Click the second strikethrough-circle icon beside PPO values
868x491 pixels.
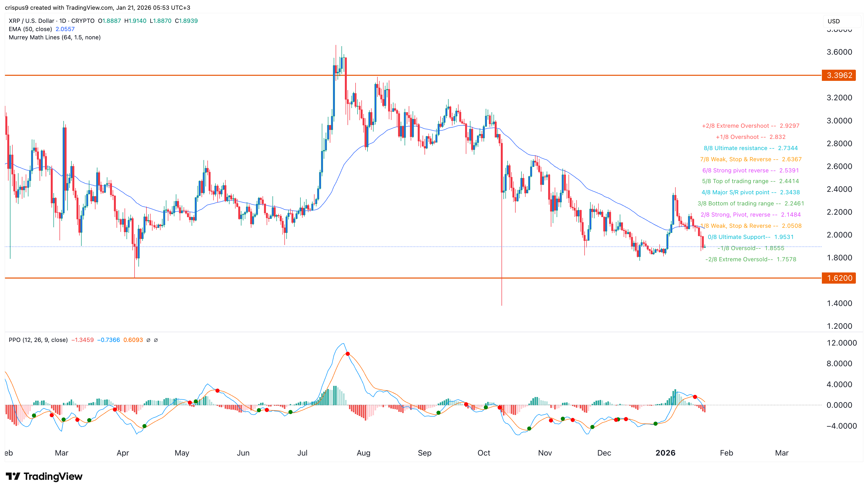pyautogui.click(x=156, y=340)
